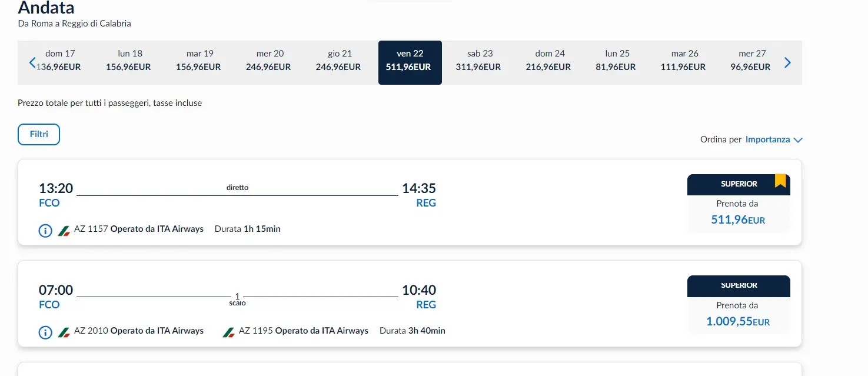Open the Filtri button

point(39,134)
